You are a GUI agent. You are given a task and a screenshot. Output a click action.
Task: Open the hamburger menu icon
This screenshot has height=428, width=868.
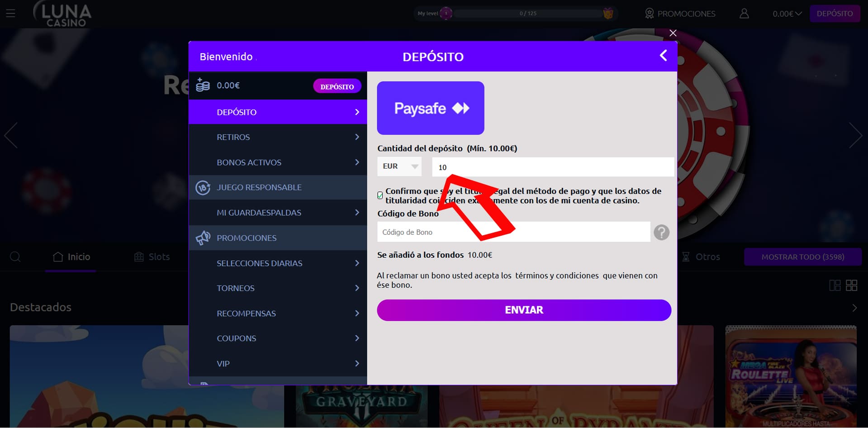point(10,14)
